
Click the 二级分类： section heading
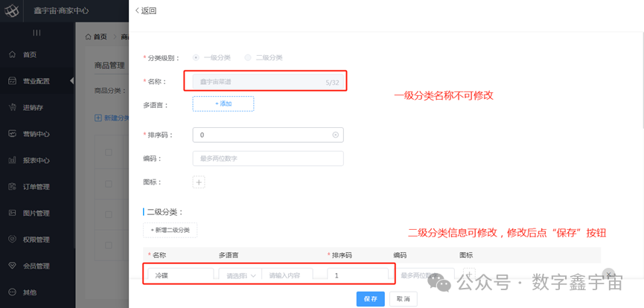pos(165,212)
